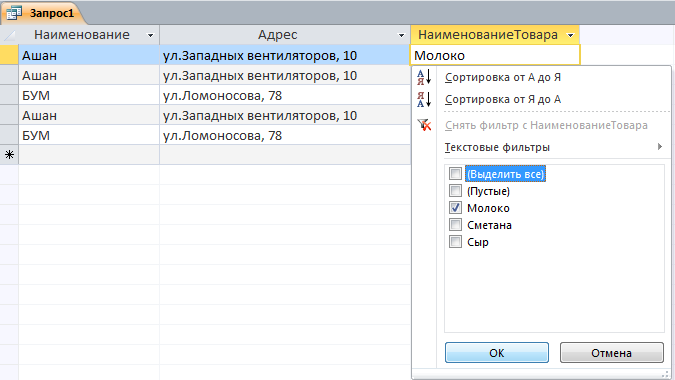Click the first row address ул.Западных вентиляторов, 10

click(285, 56)
